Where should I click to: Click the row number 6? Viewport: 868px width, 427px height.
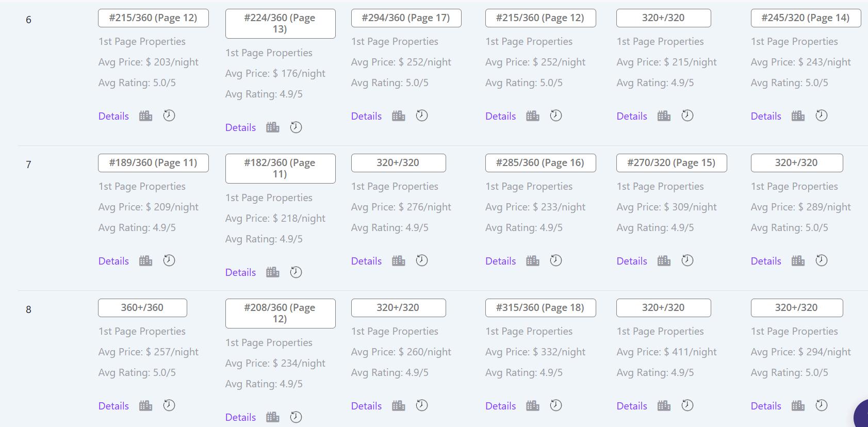click(x=28, y=20)
